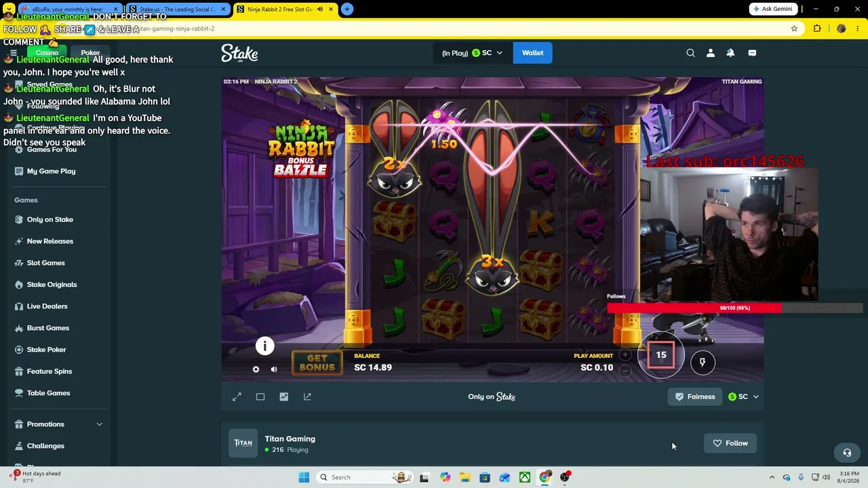Close the Ninja Rabbit 2 browser tab
The width and height of the screenshot is (868, 488).
point(331,9)
